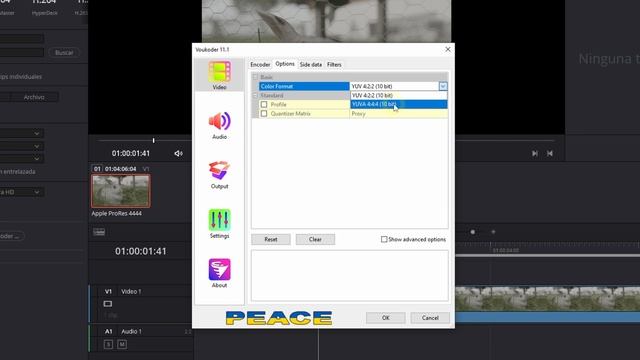Screen dimensions: 640x360
Task: Select YUV 4:2:2 (10 bit) list option
Action: (x=399, y=96)
